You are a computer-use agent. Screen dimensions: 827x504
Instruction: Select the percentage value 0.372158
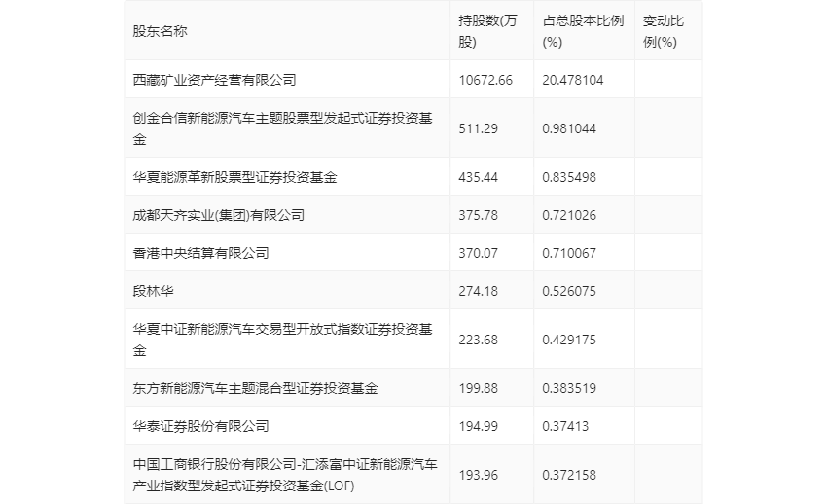pos(569,475)
